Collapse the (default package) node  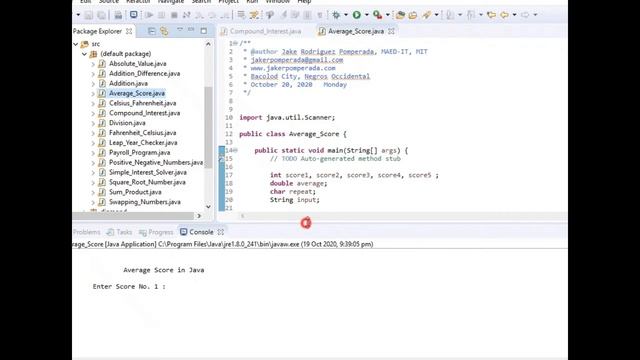click(x=84, y=54)
